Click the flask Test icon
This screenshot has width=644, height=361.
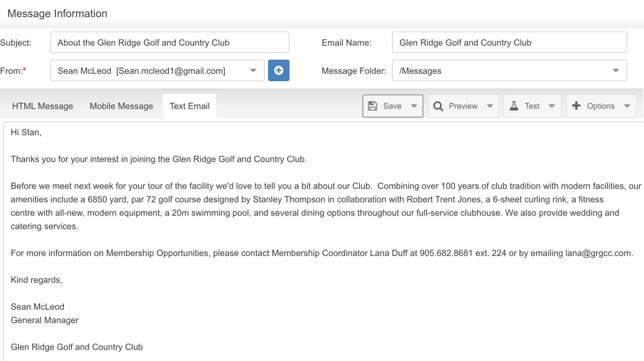(x=514, y=106)
